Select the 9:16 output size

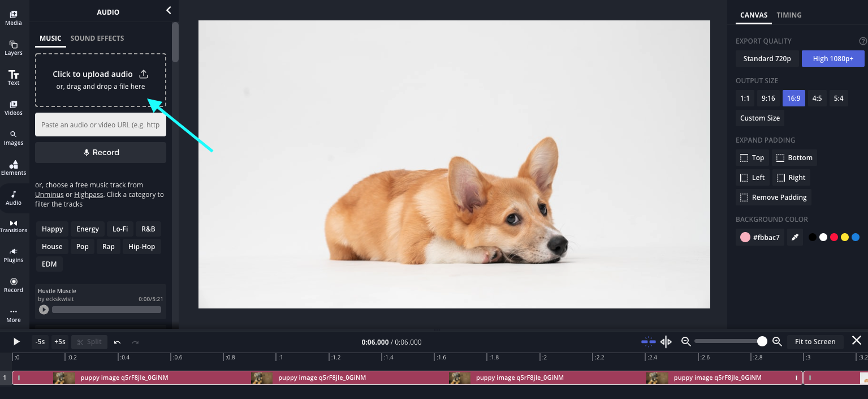tap(768, 98)
